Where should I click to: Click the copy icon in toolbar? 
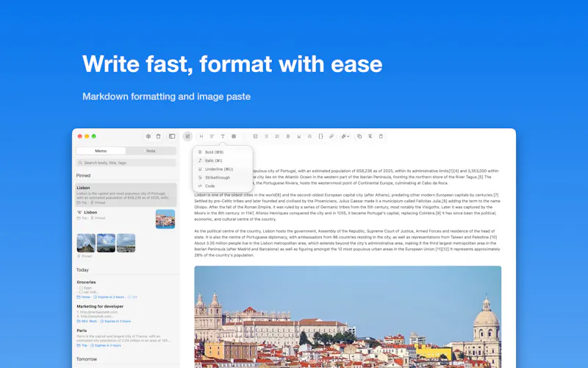(359, 136)
